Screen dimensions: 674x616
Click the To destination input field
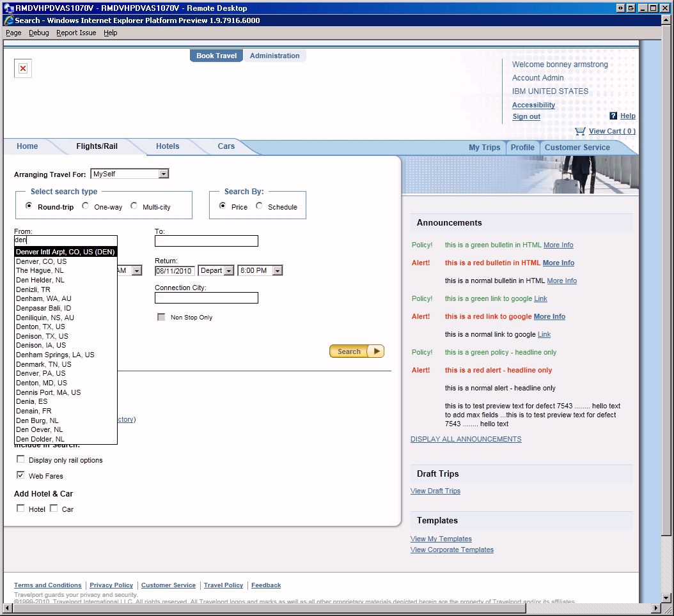point(206,241)
